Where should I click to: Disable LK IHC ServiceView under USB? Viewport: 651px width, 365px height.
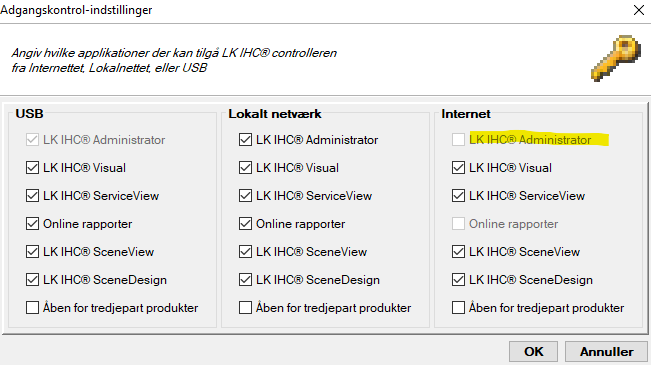click(32, 196)
